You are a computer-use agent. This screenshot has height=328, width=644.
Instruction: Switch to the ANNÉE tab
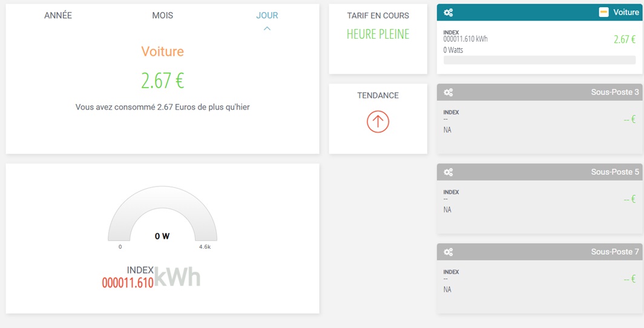pos(58,16)
